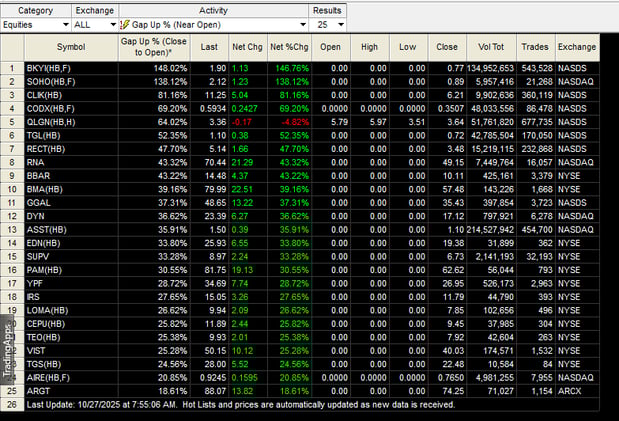Sort by the Open column header
Screen dimensions: 619x421
click(x=330, y=47)
